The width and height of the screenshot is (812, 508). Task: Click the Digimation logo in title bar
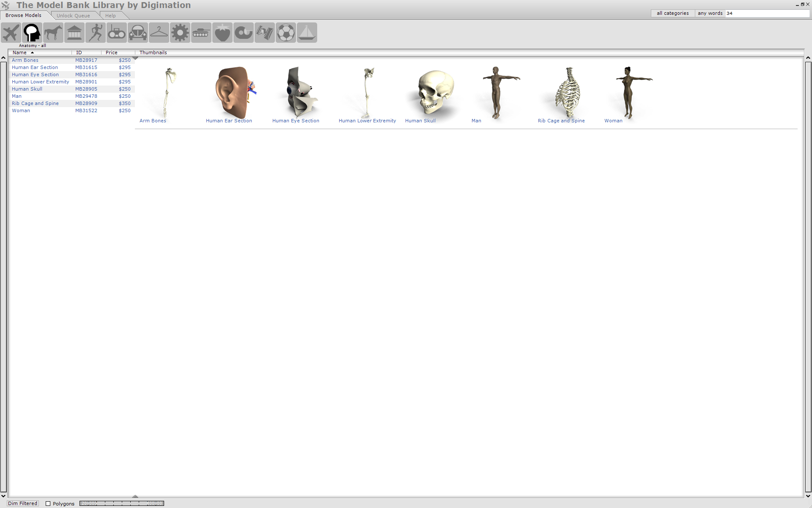[5, 5]
